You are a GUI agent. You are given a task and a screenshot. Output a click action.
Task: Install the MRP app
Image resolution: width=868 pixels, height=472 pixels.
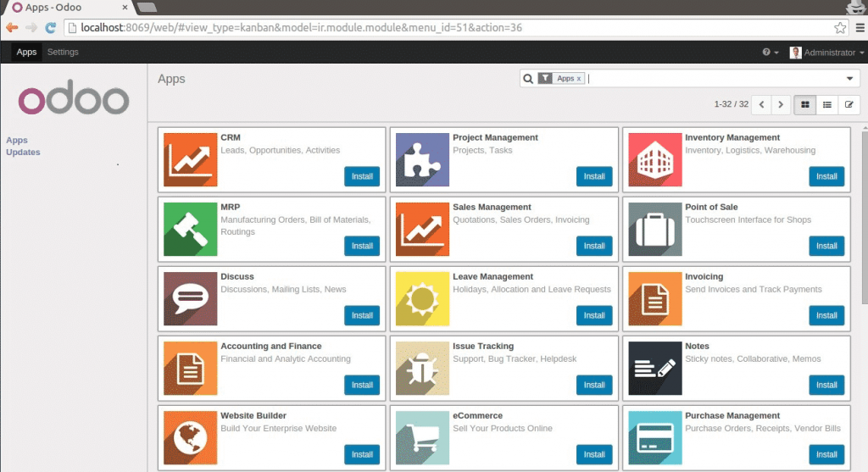pyautogui.click(x=362, y=246)
